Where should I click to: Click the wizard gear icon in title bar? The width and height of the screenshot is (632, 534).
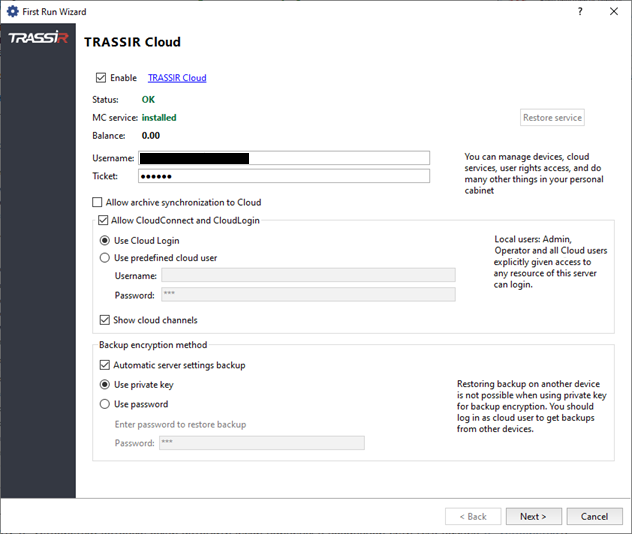[x=12, y=12]
